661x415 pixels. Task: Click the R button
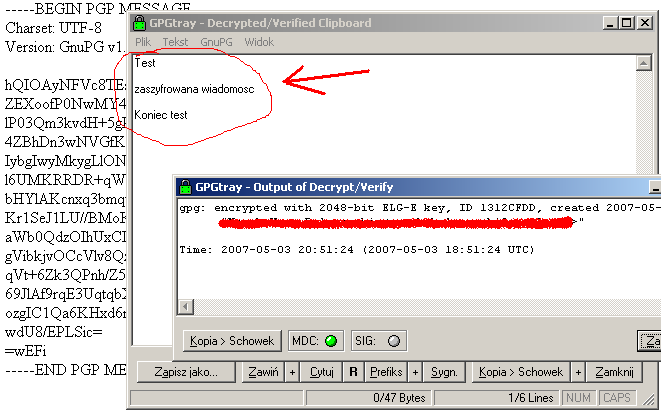click(x=354, y=372)
